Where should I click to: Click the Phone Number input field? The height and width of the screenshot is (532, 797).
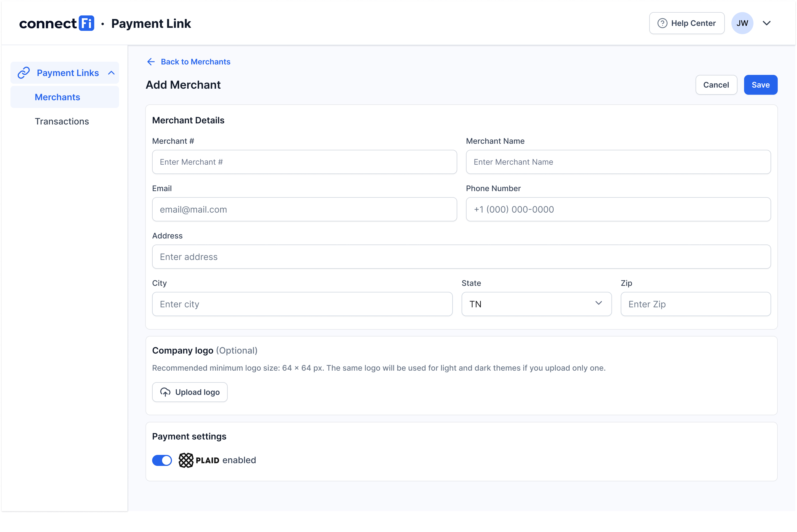point(618,209)
